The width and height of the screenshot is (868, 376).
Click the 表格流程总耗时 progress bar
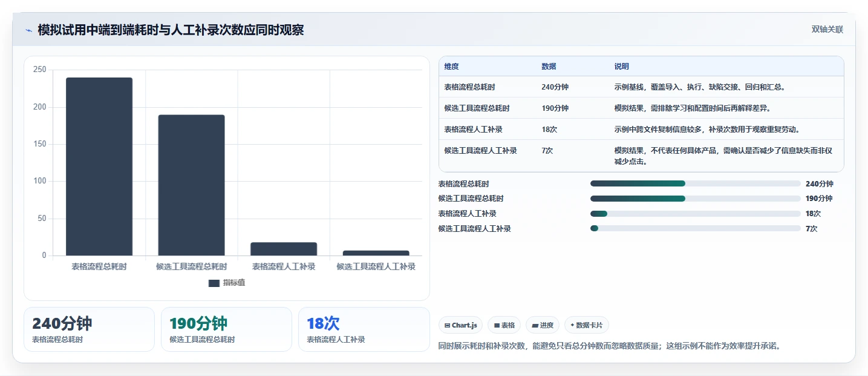pos(696,183)
